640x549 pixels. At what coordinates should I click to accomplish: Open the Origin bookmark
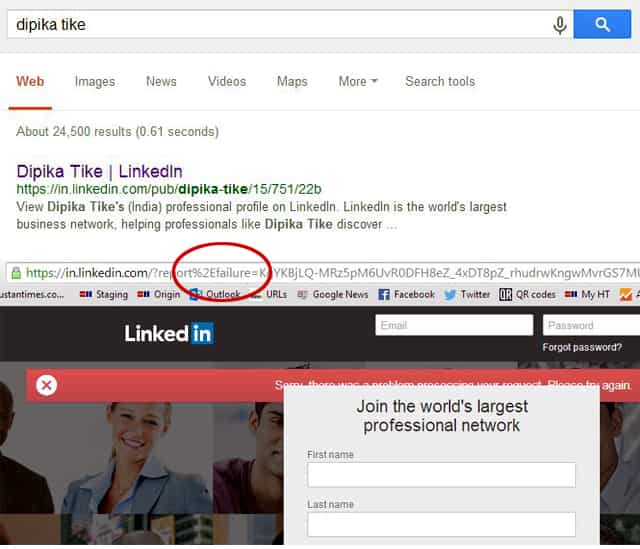coord(158,294)
